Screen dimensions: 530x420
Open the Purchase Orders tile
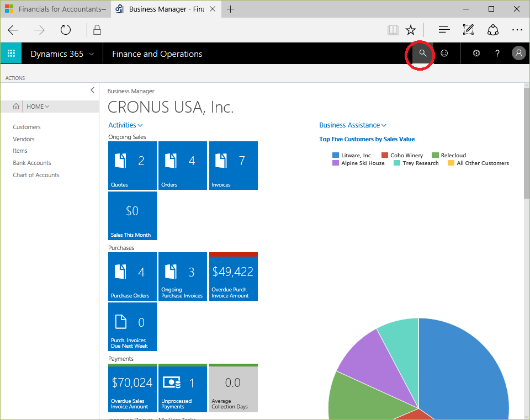pos(132,277)
